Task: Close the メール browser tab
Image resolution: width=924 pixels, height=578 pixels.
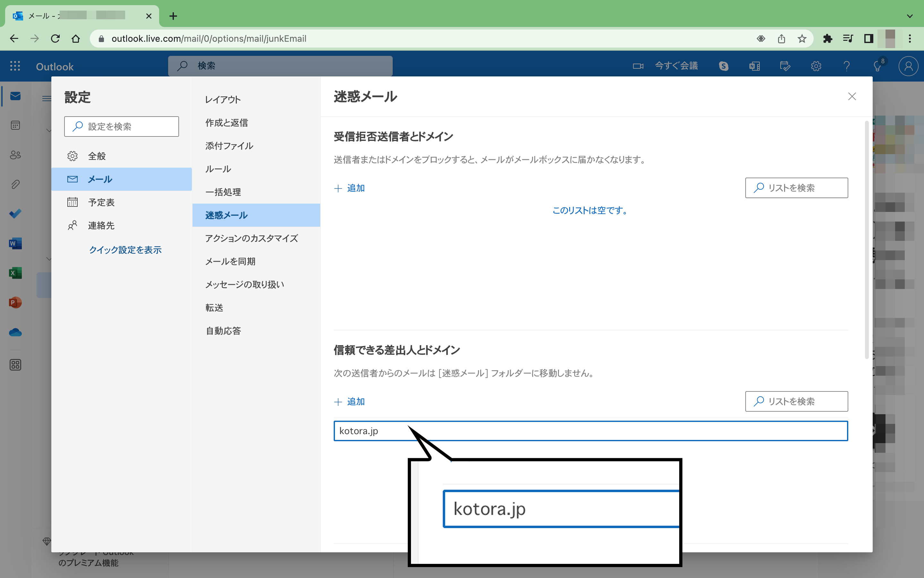Action: click(x=149, y=16)
